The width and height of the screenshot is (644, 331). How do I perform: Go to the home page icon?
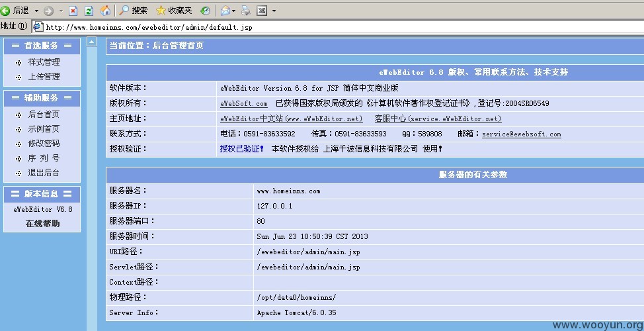(x=105, y=11)
